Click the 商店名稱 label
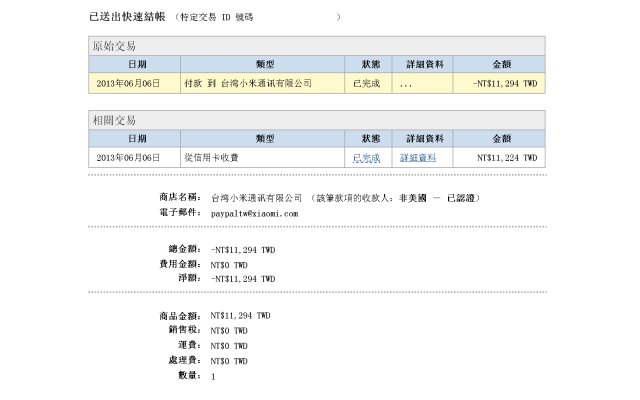 point(180,198)
